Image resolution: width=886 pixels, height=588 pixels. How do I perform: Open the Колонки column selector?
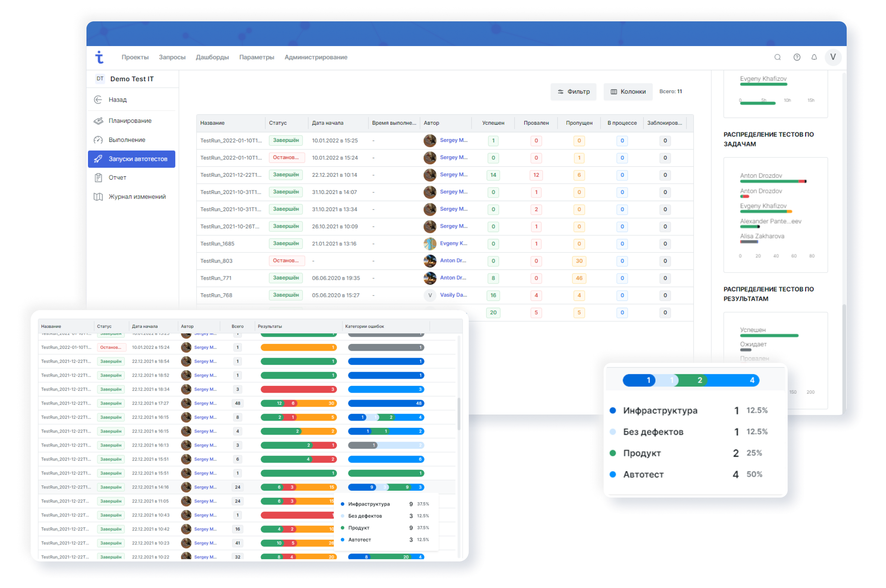(628, 91)
